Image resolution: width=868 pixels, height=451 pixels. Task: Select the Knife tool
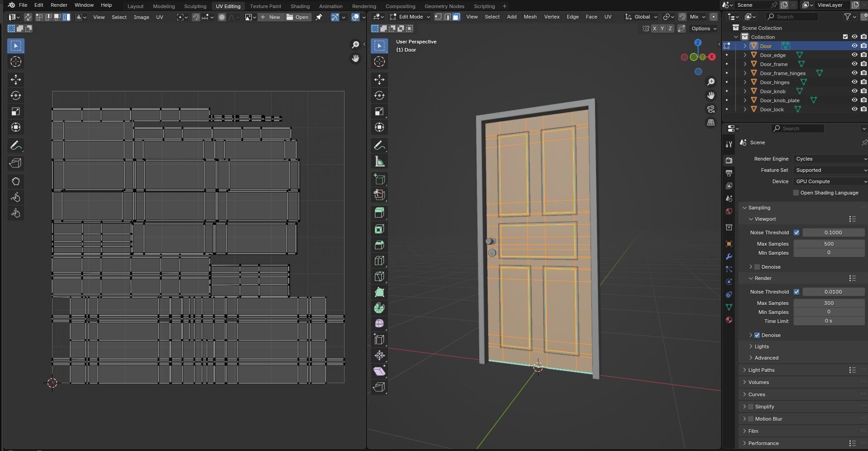click(379, 276)
